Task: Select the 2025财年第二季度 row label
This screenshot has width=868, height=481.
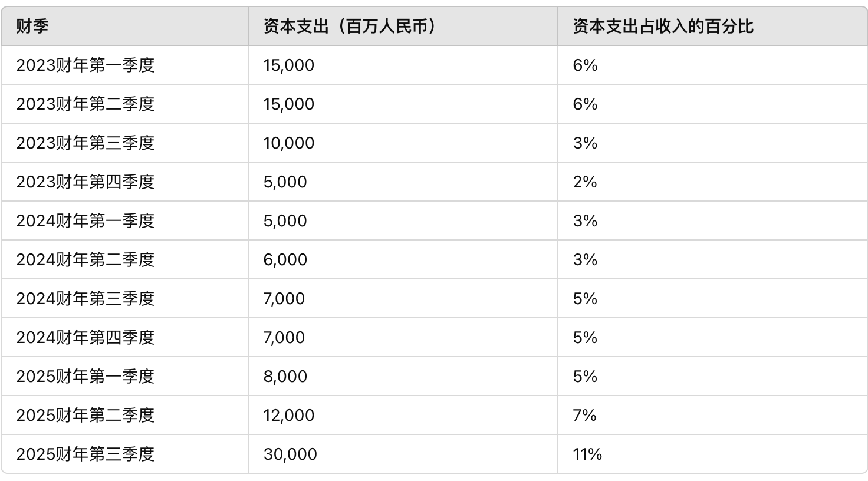Action: click(x=86, y=415)
